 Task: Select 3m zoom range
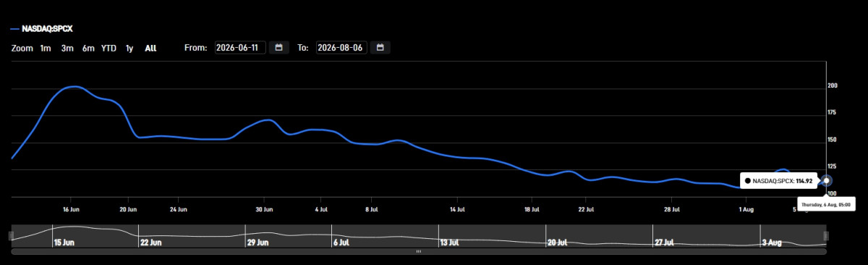coord(67,49)
